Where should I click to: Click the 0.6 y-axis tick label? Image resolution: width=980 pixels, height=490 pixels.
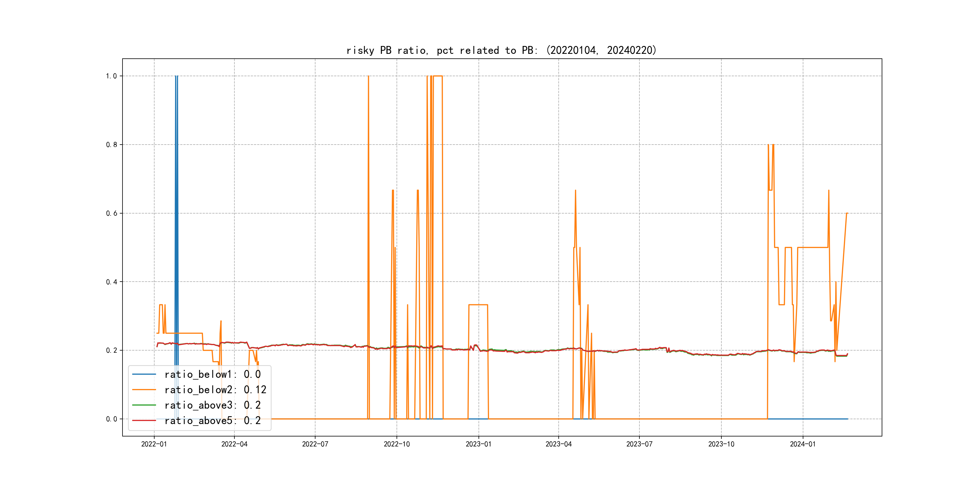coord(111,214)
